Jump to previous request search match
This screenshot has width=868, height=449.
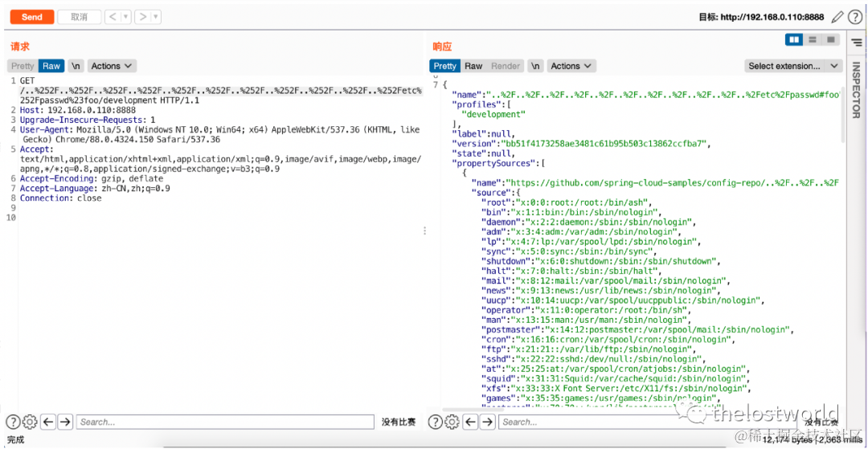tap(49, 422)
